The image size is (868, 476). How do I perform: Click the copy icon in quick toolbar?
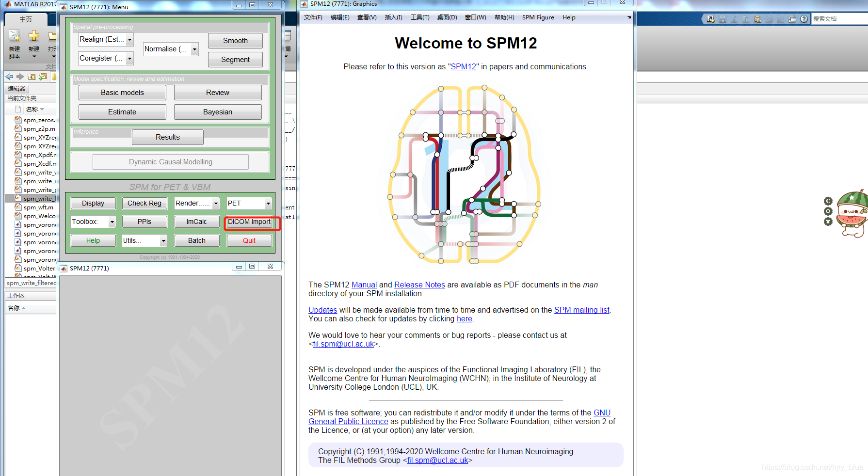tap(746, 19)
